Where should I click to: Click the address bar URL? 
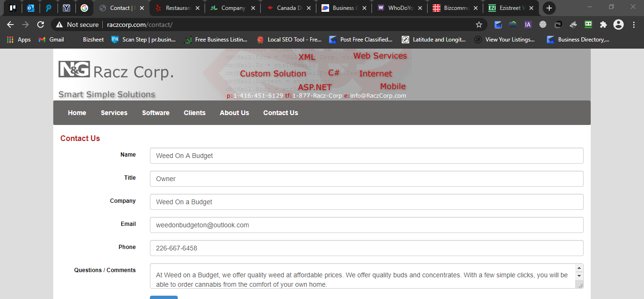140,25
